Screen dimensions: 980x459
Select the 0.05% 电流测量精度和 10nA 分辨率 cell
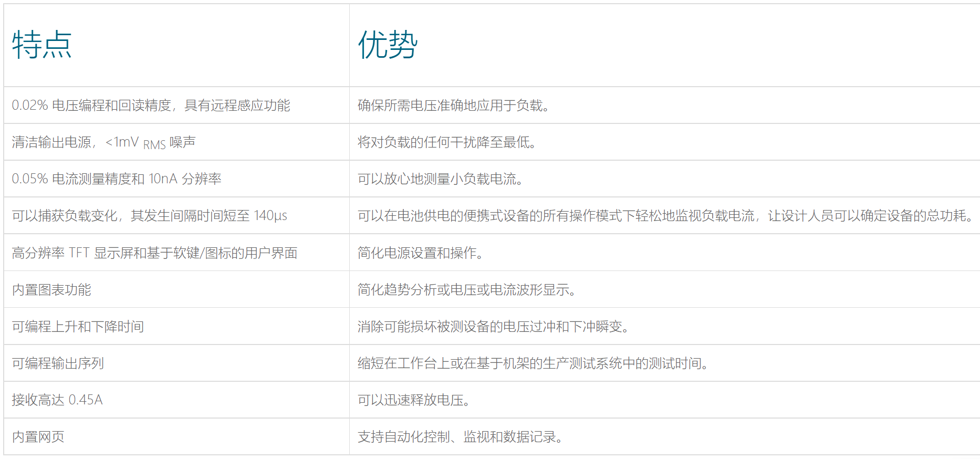click(x=117, y=179)
